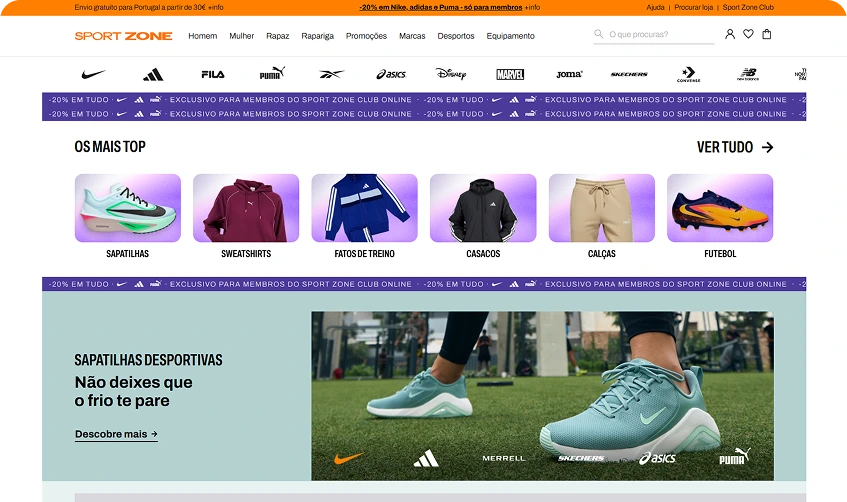847x502 pixels.
Task: Choose the Puma brand logo
Action: pyautogui.click(x=272, y=74)
